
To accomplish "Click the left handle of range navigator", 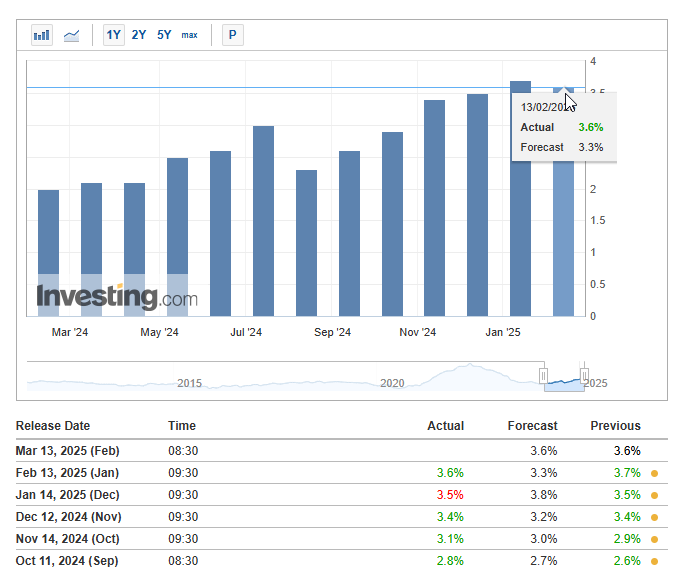I will [x=543, y=376].
